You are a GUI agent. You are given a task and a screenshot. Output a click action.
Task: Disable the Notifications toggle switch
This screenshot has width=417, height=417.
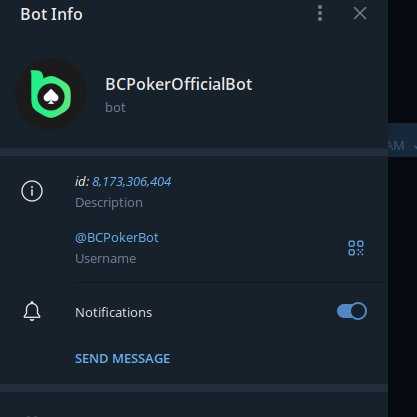click(352, 311)
